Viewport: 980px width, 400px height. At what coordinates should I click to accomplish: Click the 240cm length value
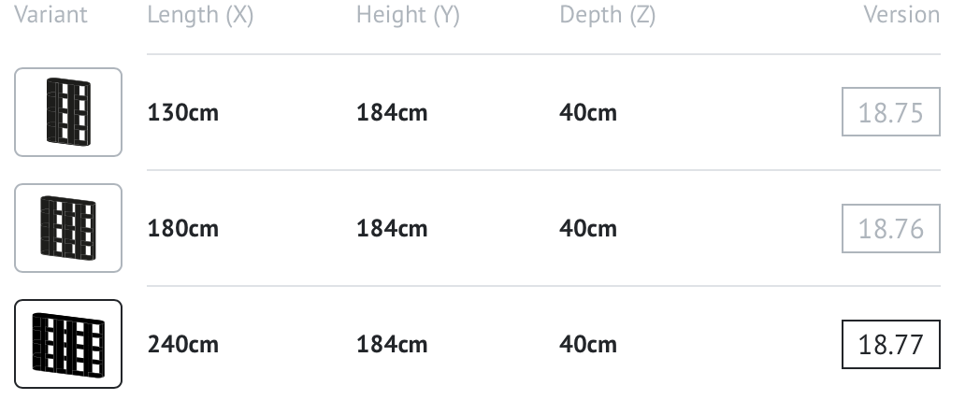click(183, 345)
